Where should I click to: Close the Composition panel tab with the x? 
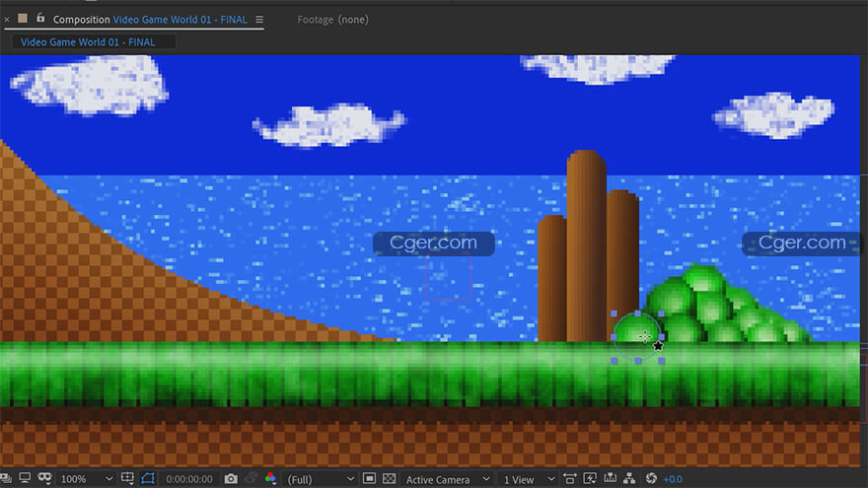point(7,20)
